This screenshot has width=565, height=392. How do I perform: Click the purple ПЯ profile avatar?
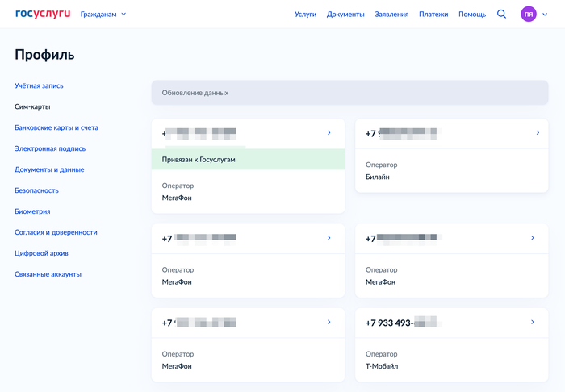[x=528, y=14]
